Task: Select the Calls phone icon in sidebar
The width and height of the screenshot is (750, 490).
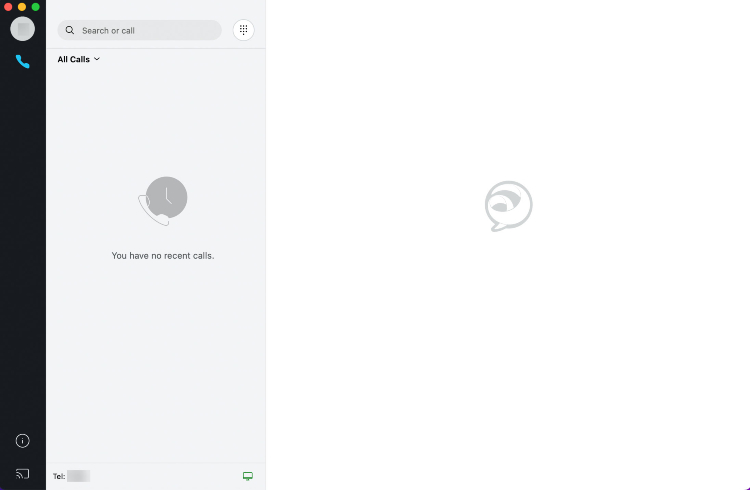Action: pyautogui.click(x=22, y=62)
